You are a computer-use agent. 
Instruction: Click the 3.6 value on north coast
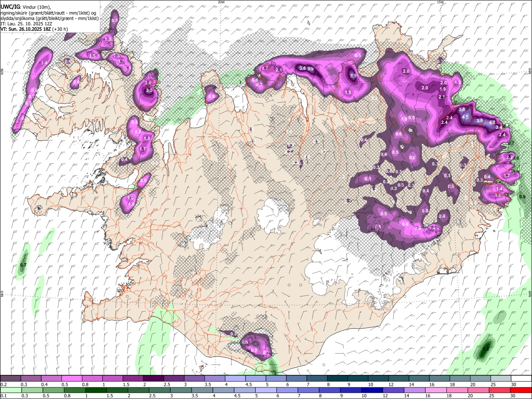pyautogui.click(x=303, y=68)
